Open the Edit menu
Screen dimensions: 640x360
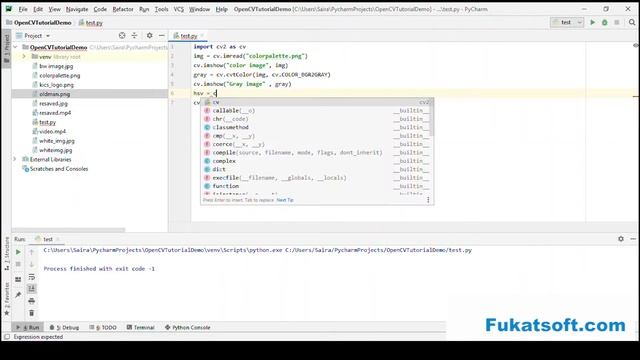[x=38, y=9]
